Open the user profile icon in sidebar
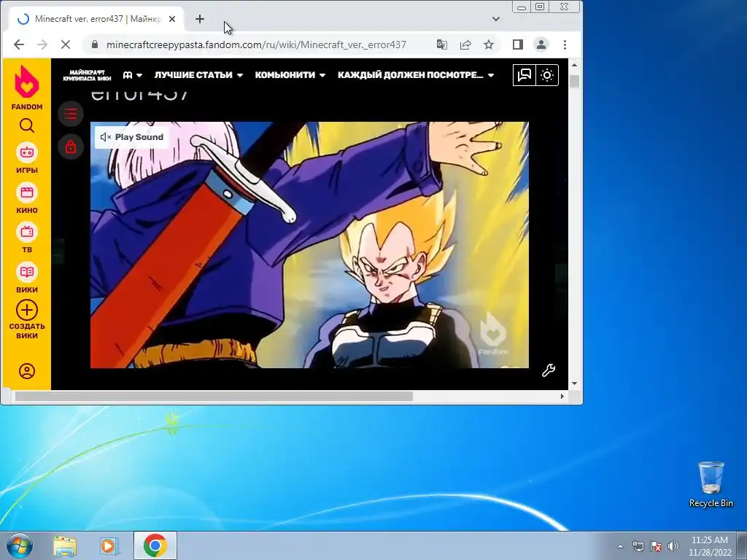The width and height of the screenshot is (747, 560). (27, 371)
